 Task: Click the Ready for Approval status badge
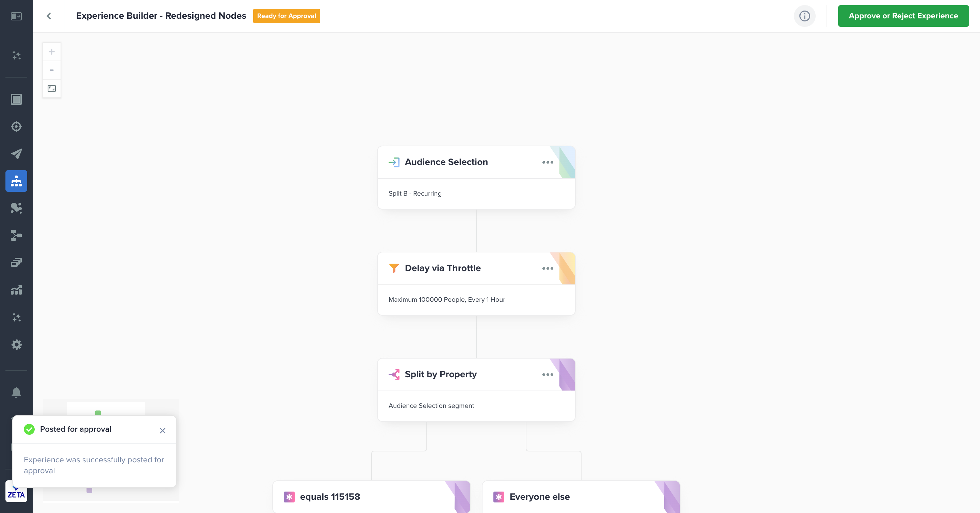287,16
